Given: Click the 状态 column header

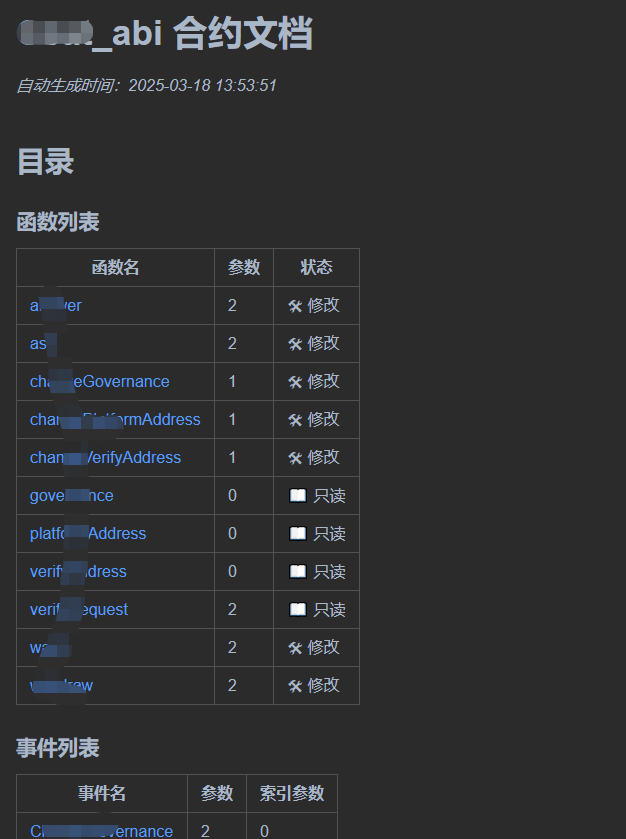Looking at the screenshot, I should (316, 267).
